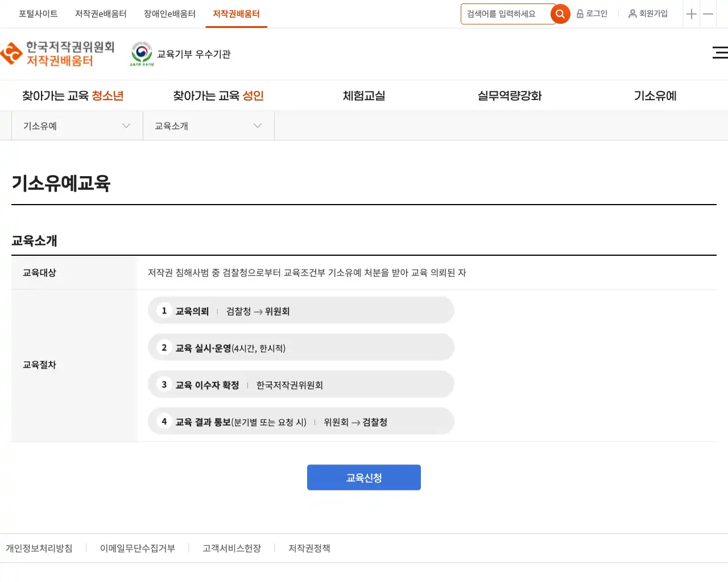Open the hamburger menu icon
The width and height of the screenshot is (728, 582).
coord(719,53)
